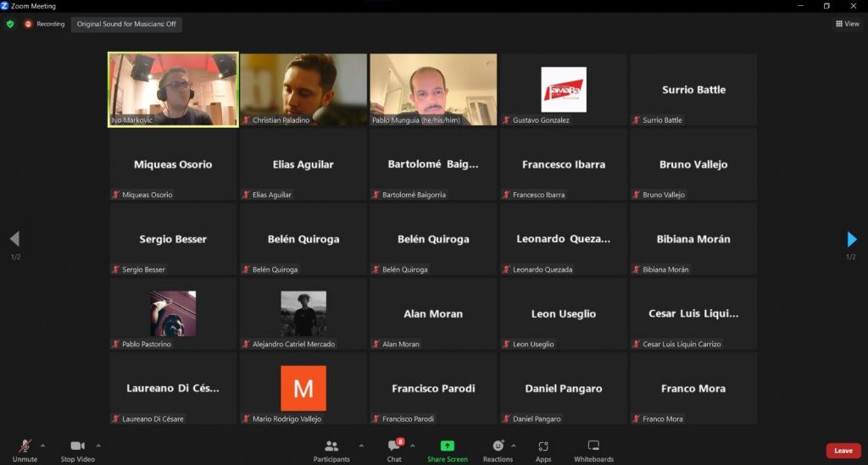
Task: Expand the arrow next to Participants
Action: coord(361,446)
